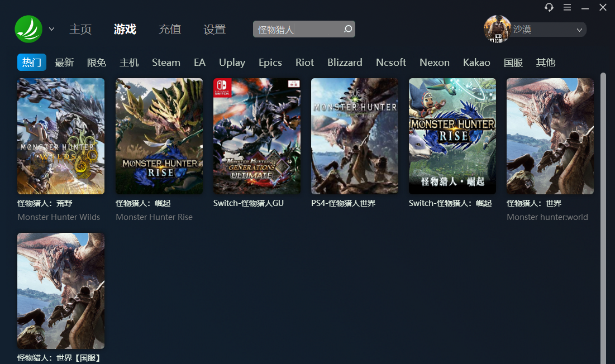Filter games by Epics
The image size is (615, 364).
(270, 63)
